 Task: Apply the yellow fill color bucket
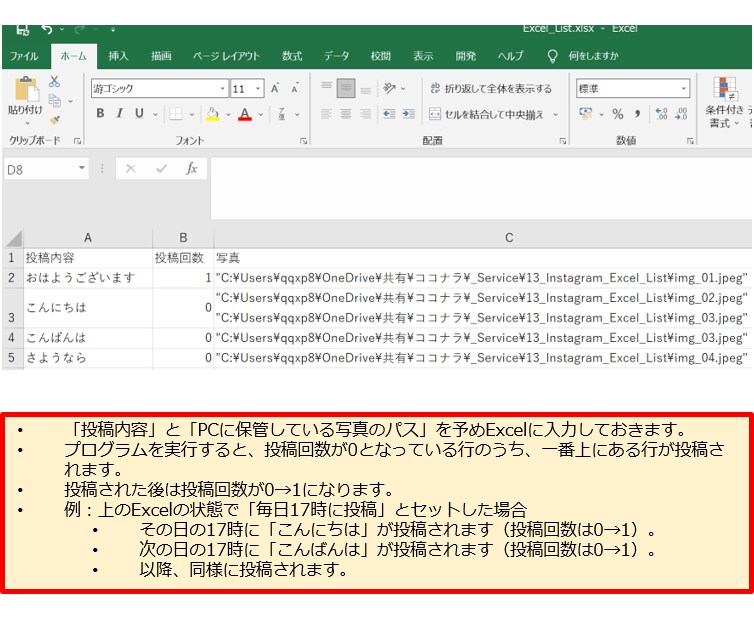213,114
